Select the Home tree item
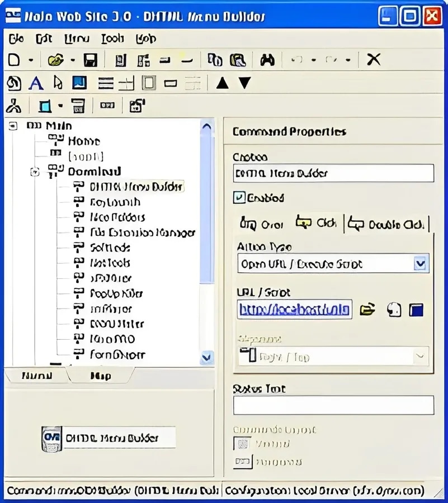 84,141
